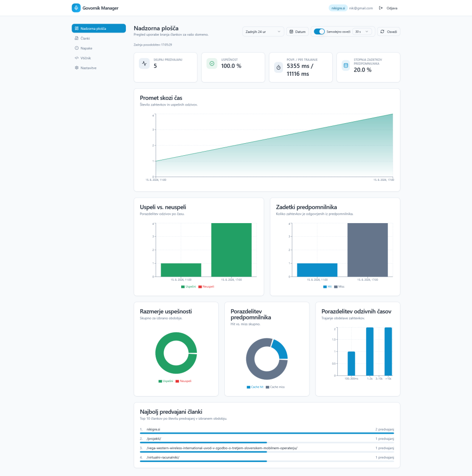Toggle the Miss legend in Zadetki predpomnilnika chart
Screen dimensions: 472x476
(x=340, y=286)
